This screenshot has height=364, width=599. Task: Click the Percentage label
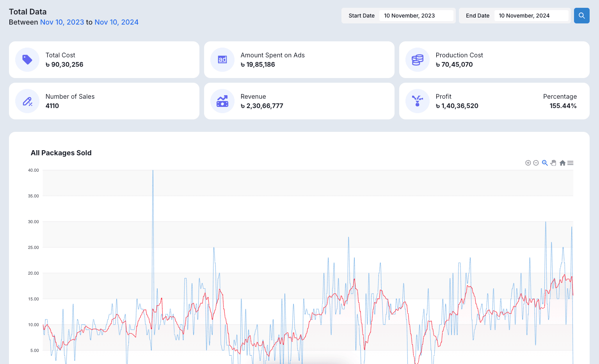(560, 96)
